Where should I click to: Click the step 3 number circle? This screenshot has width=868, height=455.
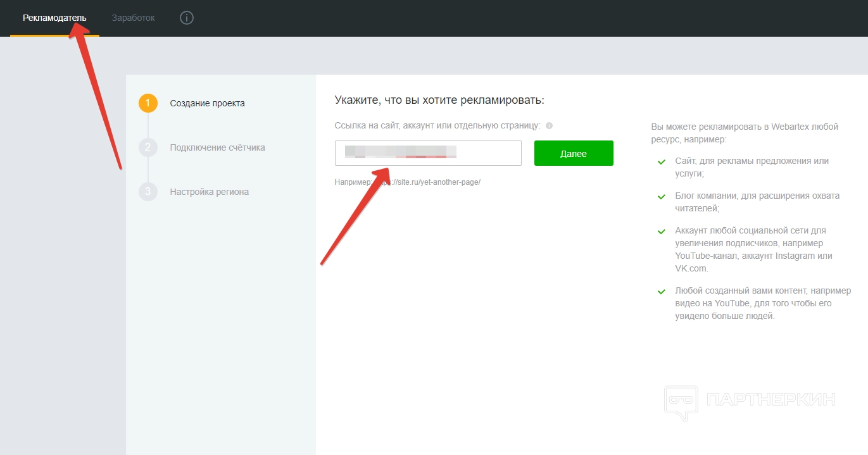click(148, 192)
